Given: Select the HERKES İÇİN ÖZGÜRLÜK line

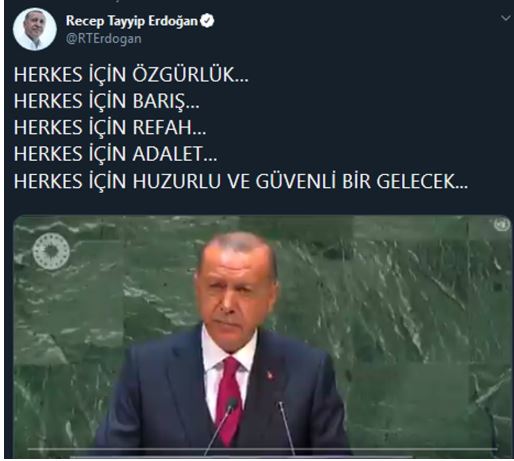Looking at the screenshot, I should click(131, 74).
